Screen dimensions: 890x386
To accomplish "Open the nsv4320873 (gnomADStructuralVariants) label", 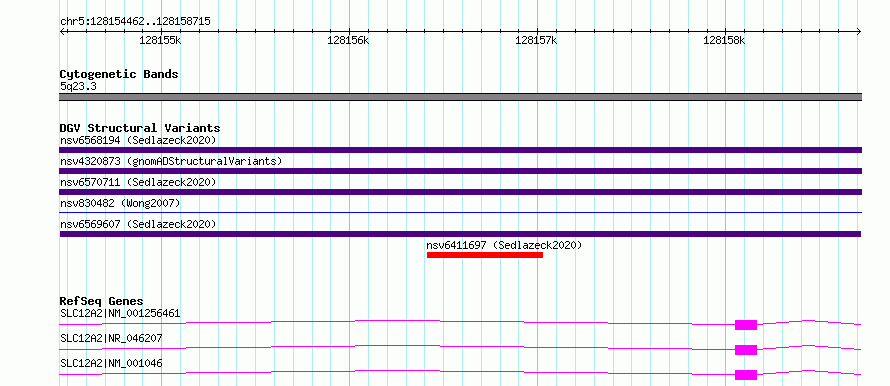I will (171, 161).
